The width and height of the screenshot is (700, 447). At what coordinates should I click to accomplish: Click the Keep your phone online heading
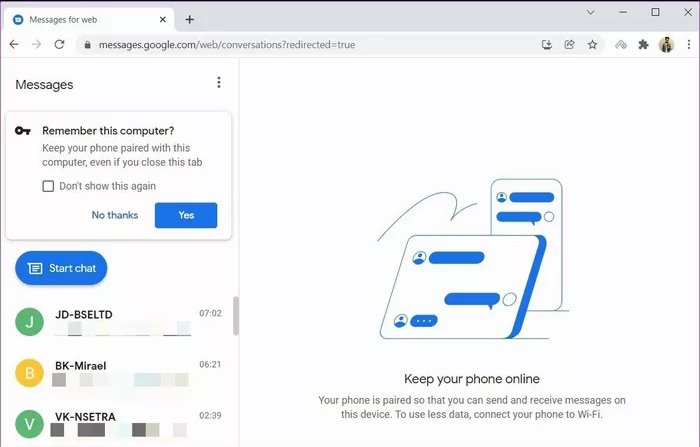[472, 379]
